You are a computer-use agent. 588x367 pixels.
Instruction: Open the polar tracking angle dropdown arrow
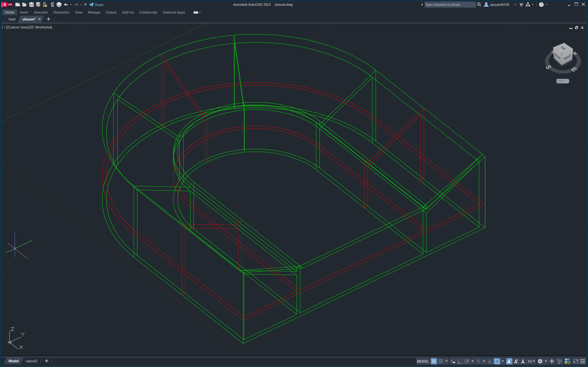point(473,361)
